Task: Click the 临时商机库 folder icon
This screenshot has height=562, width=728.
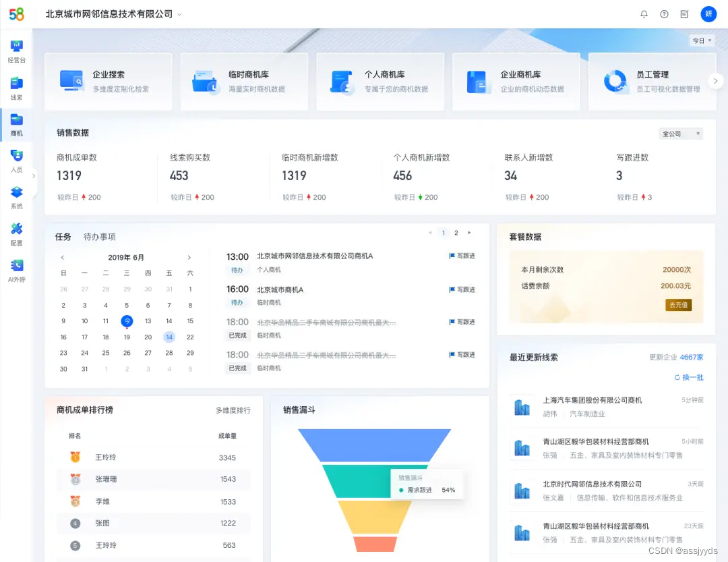Action: click(205, 82)
